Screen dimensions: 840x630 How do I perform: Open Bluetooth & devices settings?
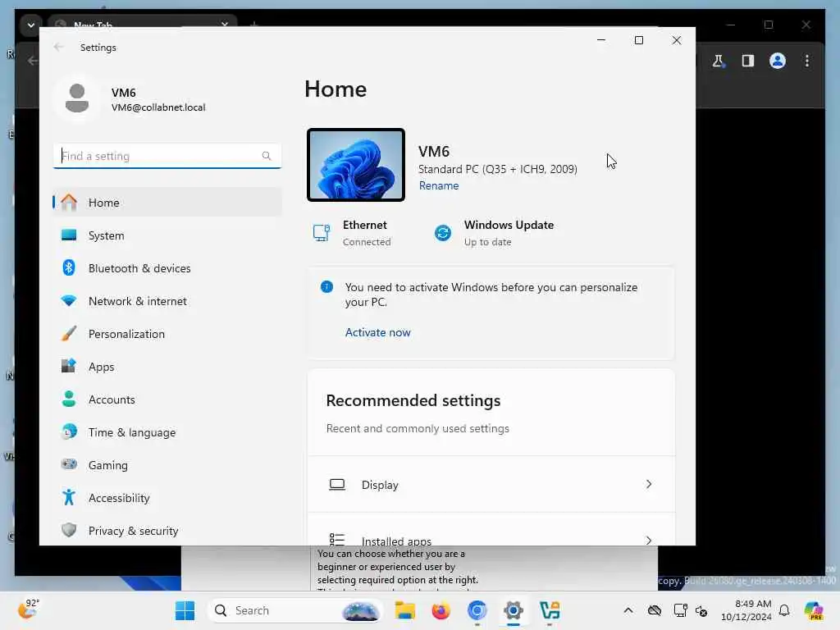click(x=167, y=268)
